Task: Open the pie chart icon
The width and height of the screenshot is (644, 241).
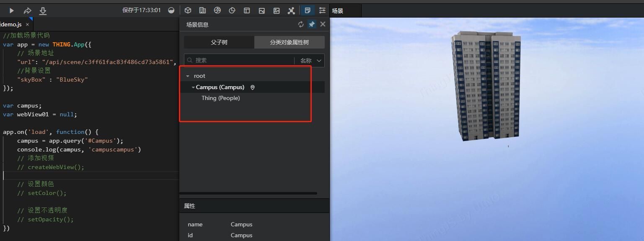Action: tap(232, 10)
